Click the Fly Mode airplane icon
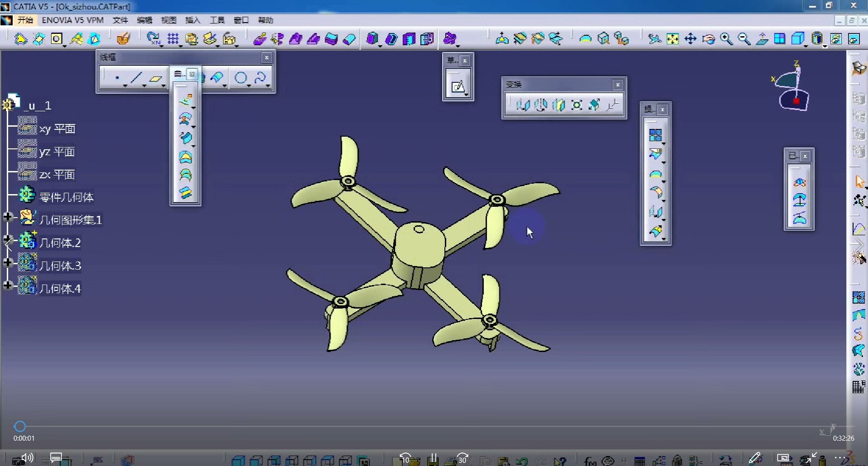 654,39
